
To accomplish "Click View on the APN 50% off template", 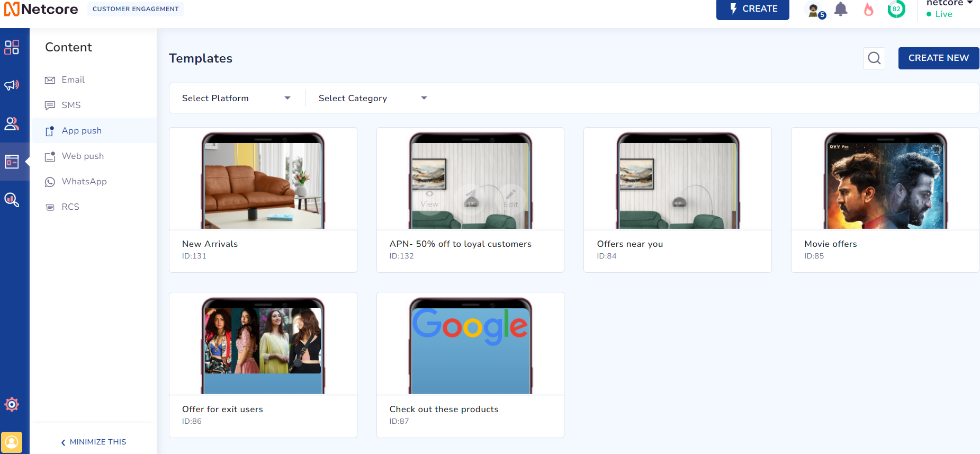I will (x=429, y=200).
